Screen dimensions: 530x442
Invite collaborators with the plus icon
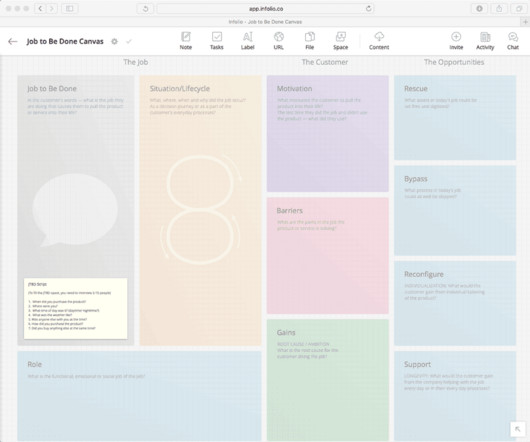(x=456, y=41)
